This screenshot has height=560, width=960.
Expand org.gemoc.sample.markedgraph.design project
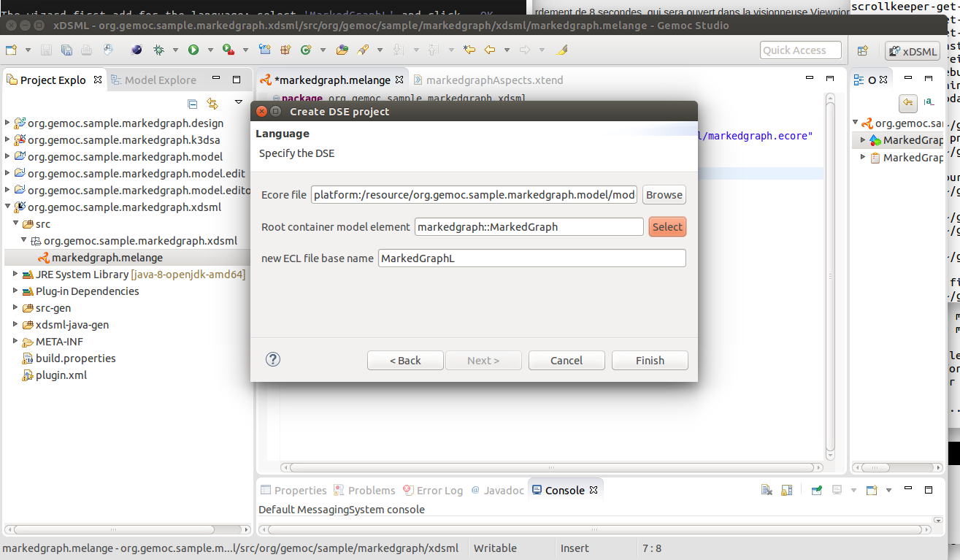[8, 123]
